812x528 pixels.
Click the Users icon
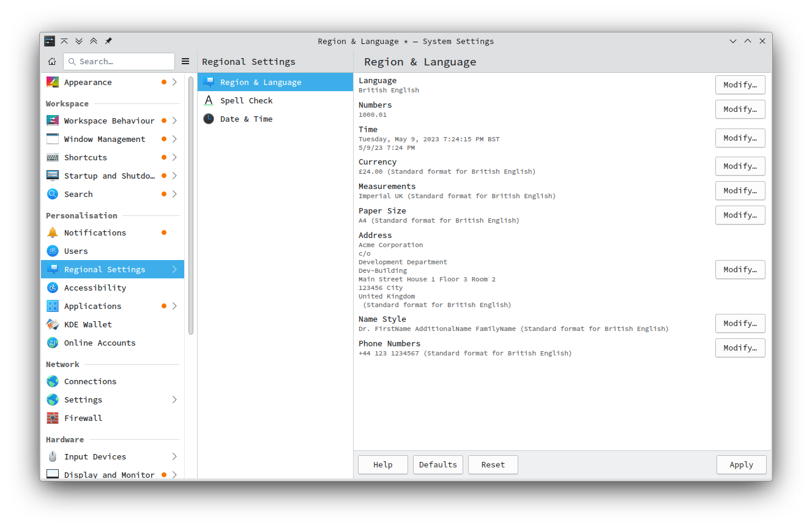(53, 251)
